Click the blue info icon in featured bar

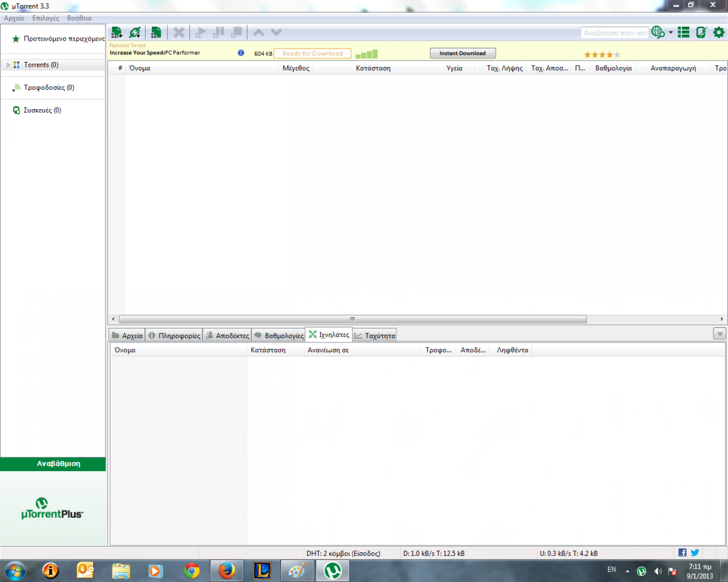241,53
